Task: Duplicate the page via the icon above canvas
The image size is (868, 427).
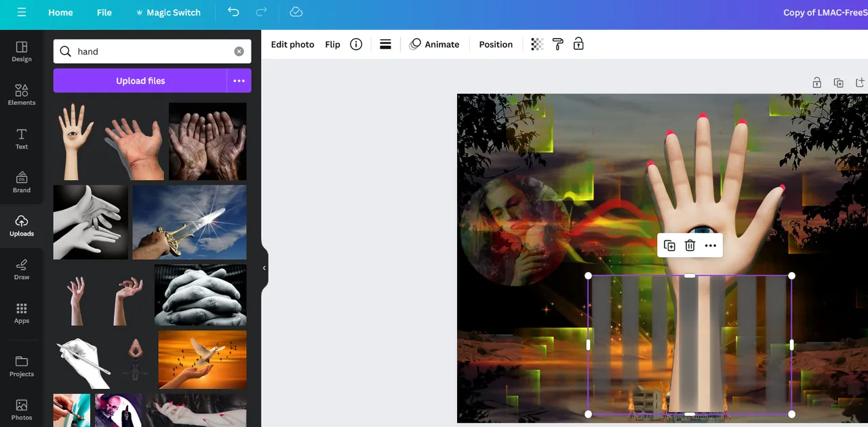Action: 839,83
